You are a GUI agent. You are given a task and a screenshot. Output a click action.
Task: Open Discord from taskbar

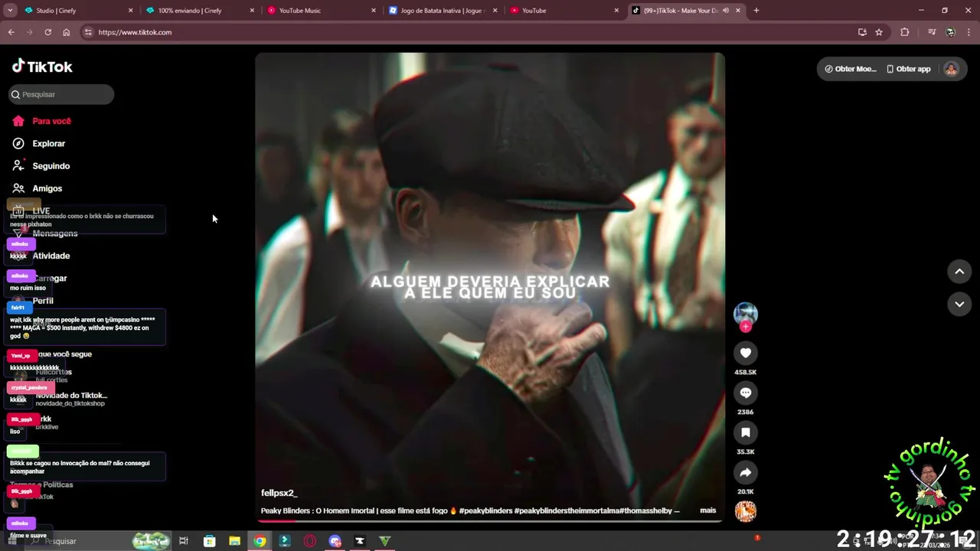tap(335, 541)
